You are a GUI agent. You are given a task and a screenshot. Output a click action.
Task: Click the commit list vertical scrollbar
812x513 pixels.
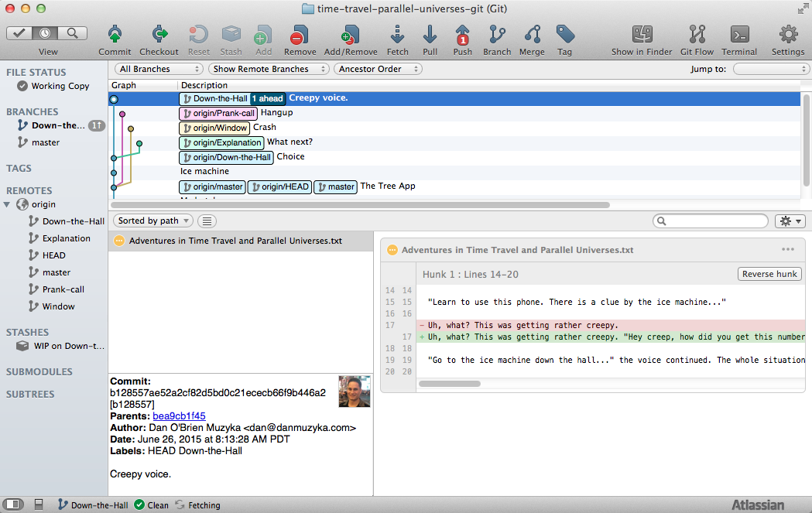807,140
